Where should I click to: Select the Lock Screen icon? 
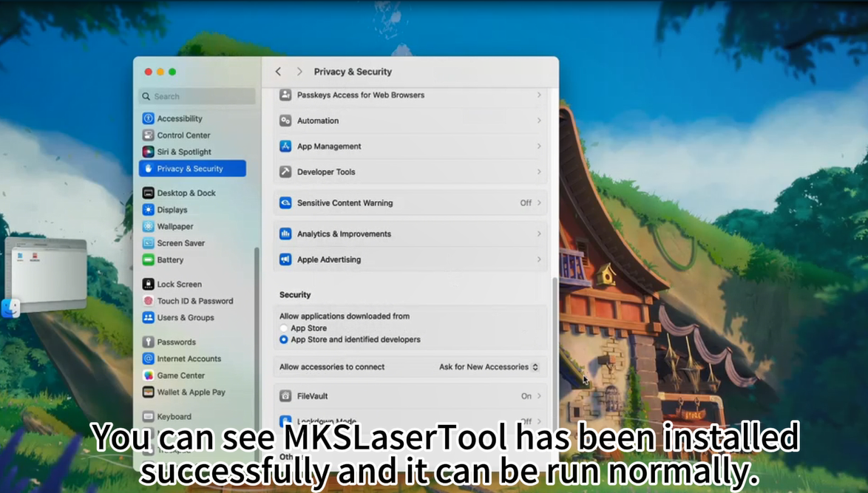(x=148, y=284)
